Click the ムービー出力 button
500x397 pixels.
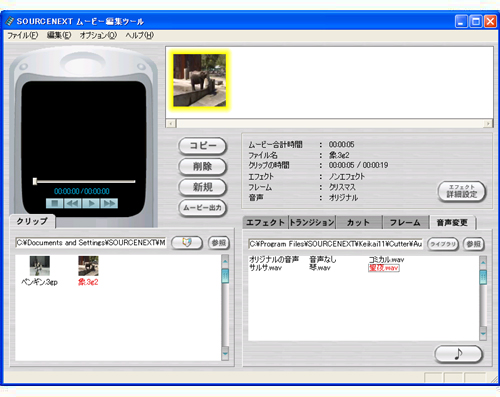203,208
